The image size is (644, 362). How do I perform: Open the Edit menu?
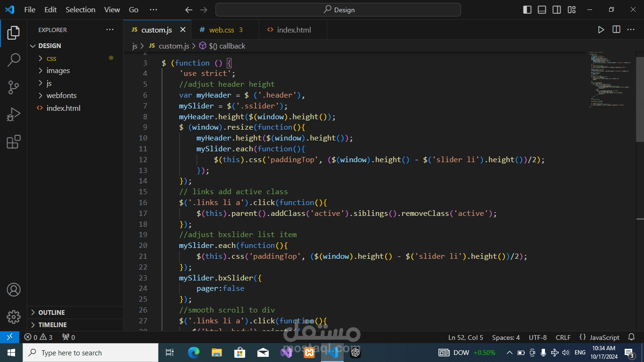50,9
